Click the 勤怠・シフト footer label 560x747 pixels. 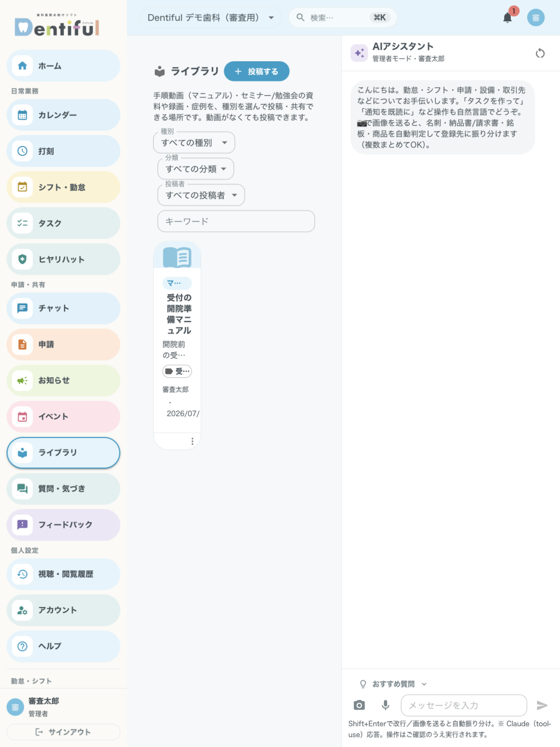[x=31, y=681]
